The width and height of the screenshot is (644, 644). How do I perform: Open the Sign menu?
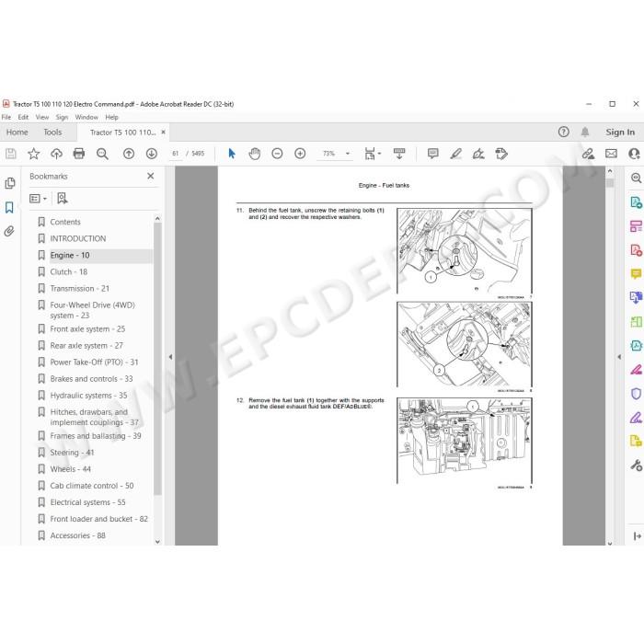pyautogui.click(x=62, y=117)
